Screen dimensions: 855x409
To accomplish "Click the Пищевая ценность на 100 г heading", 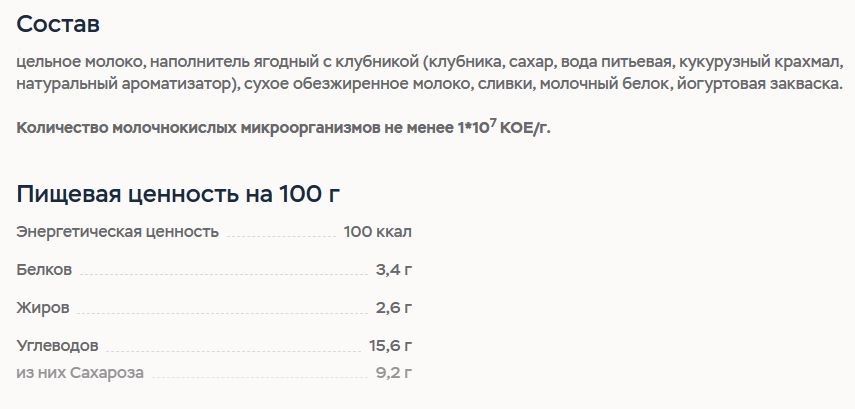I will pos(178,194).
